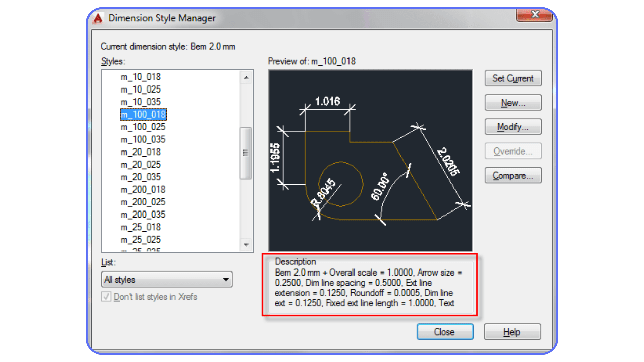Click the New... button
This screenshot has width=644, height=362.
(x=513, y=103)
